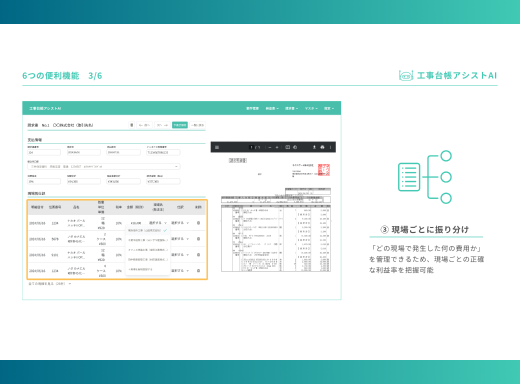Download the invoice PDF
This screenshot has width=520, height=384.
point(314,147)
